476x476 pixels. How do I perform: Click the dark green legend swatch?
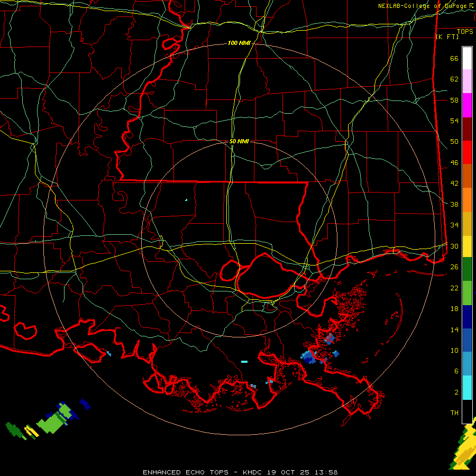coord(467,269)
